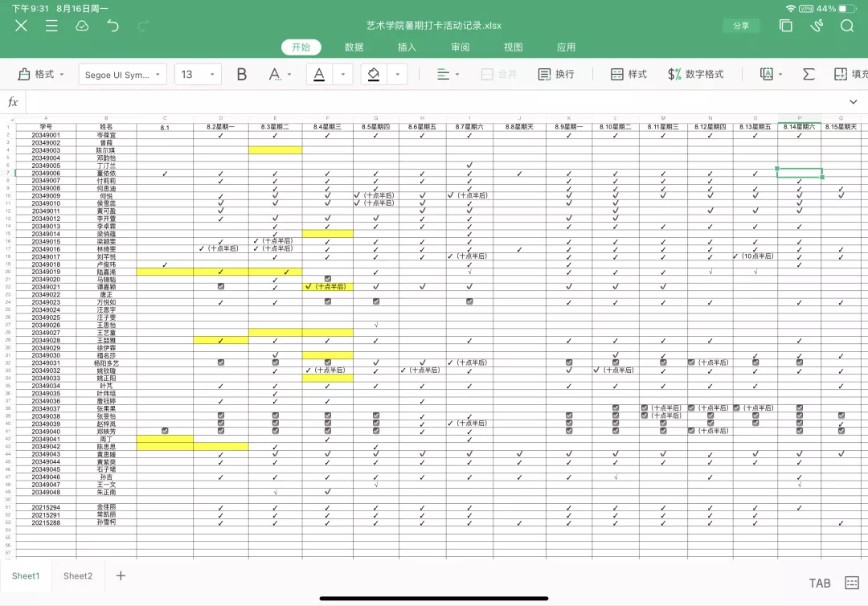Click the 换行 wrap text button
The width and height of the screenshot is (868, 606).
[556, 74]
